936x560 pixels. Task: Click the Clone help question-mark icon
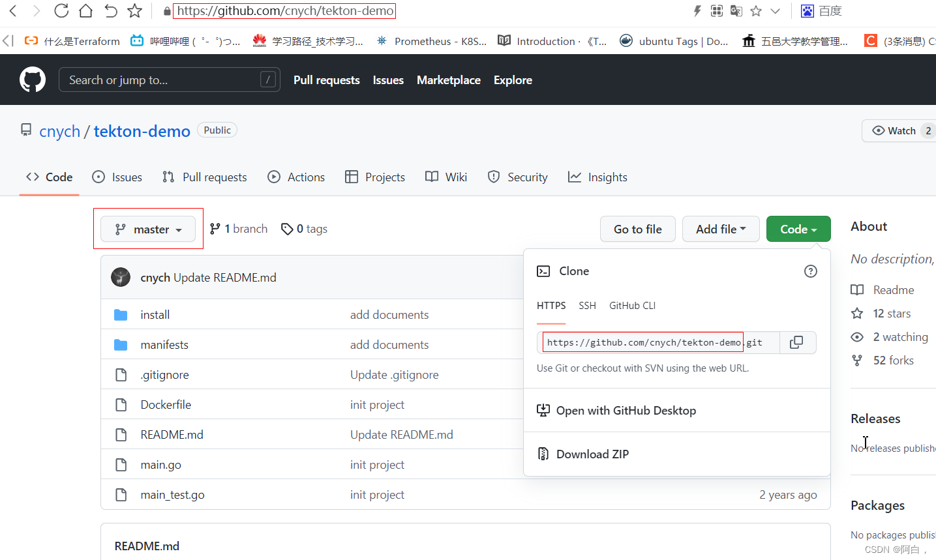(x=811, y=271)
